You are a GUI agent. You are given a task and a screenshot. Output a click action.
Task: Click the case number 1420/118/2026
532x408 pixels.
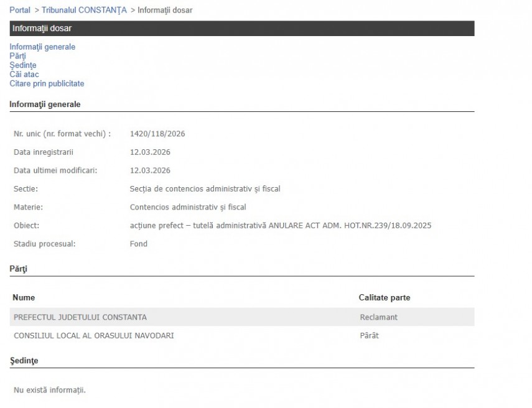(157, 134)
